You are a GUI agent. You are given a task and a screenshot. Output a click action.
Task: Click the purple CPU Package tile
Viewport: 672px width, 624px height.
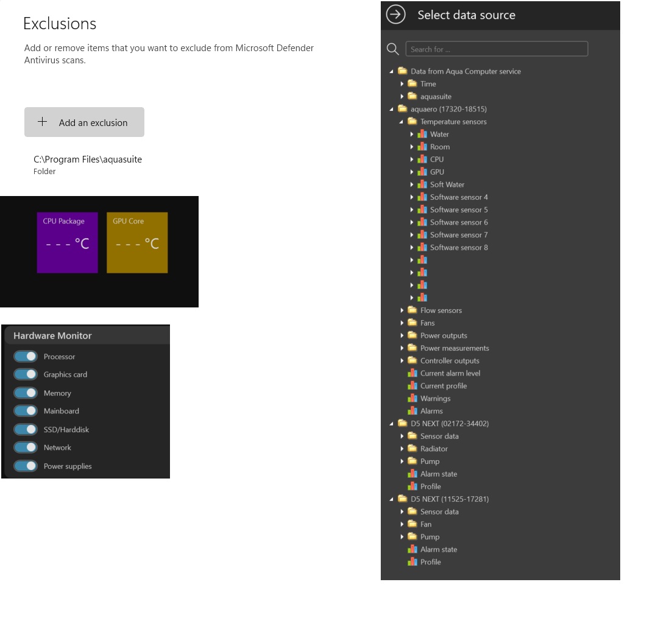point(67,242)
